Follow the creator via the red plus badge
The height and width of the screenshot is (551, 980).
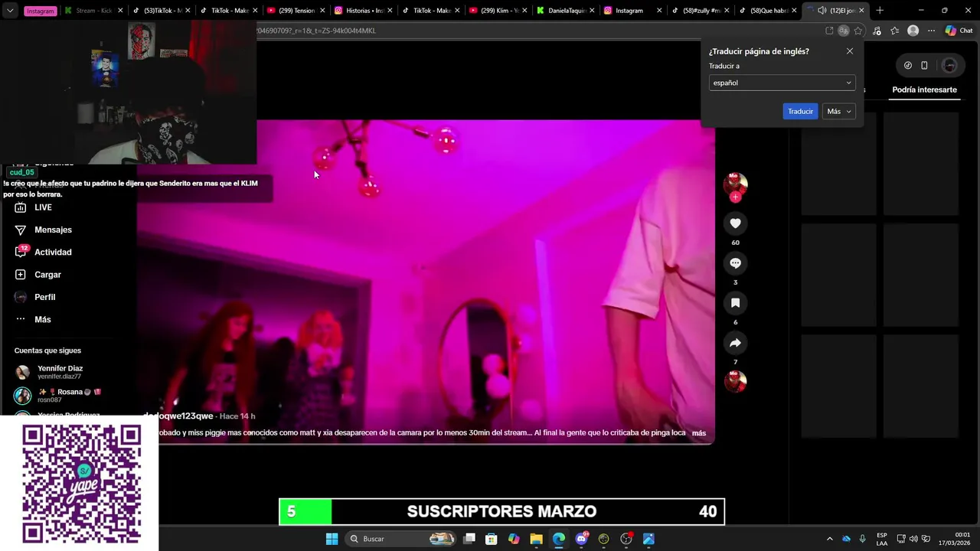[735, 197]
